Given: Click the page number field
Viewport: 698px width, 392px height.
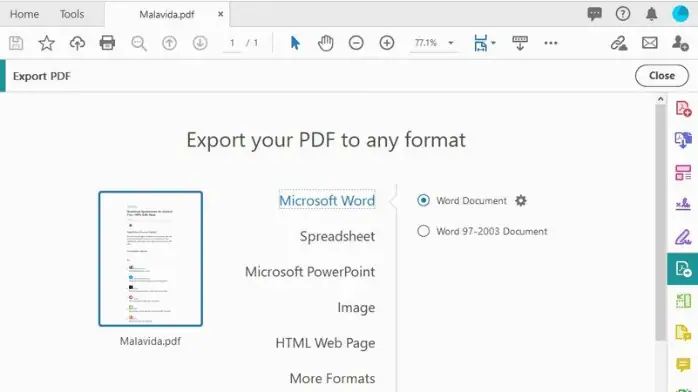Looking at the screenshot, I should coord(232,43).
